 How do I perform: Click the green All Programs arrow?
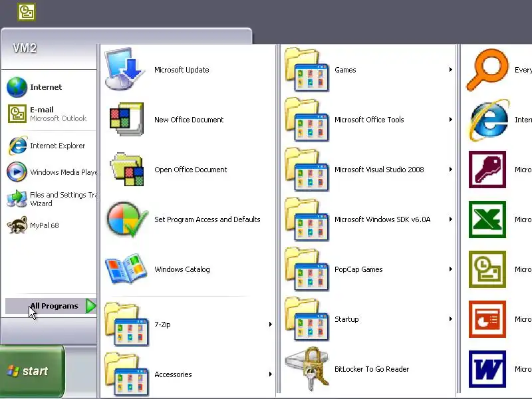tap(90, 306)
